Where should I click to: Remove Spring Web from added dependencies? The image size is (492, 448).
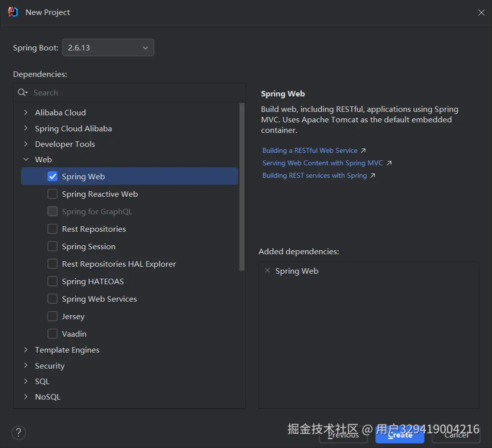[x=267, y=270]
